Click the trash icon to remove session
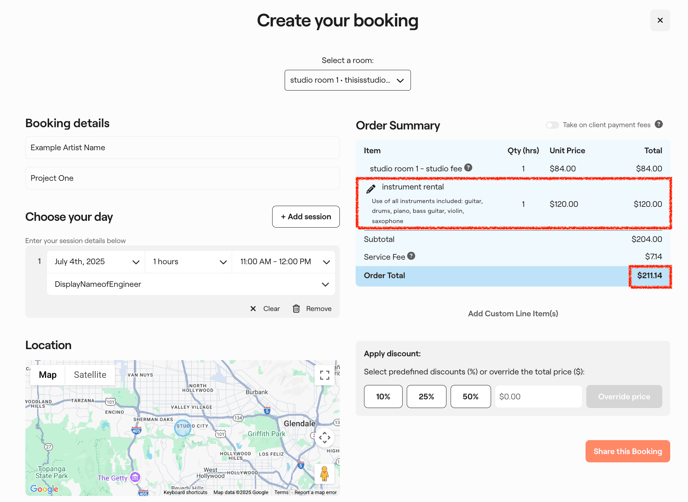Screen dimensions: 688x502 (296, 309)
